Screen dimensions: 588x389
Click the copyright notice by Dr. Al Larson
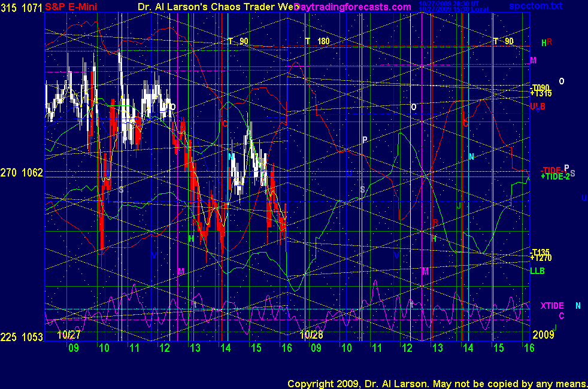tap(437, 384)
